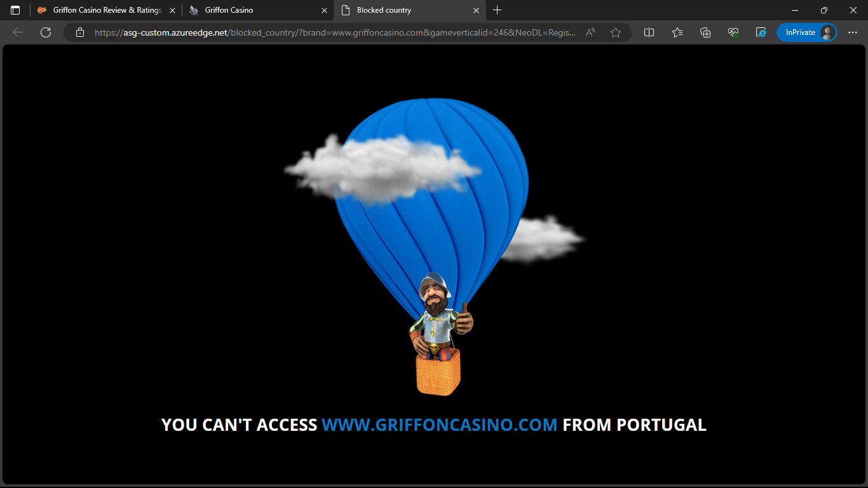Close the Griffon Casino Review & Ratings tab

172,10
